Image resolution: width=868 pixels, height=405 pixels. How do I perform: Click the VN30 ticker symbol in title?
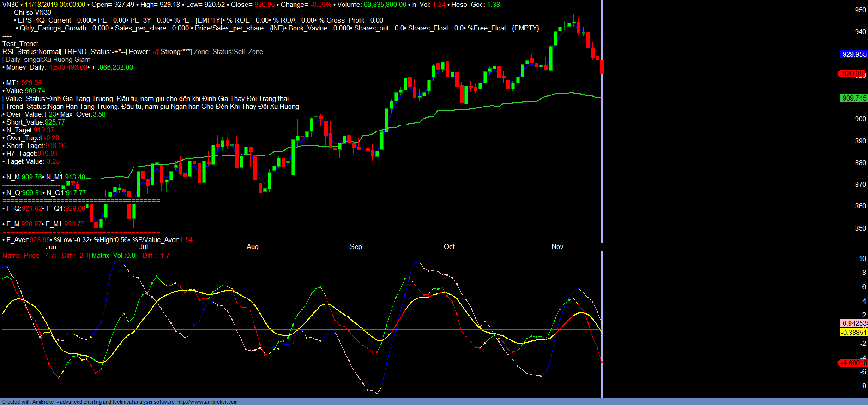[10, 5]
